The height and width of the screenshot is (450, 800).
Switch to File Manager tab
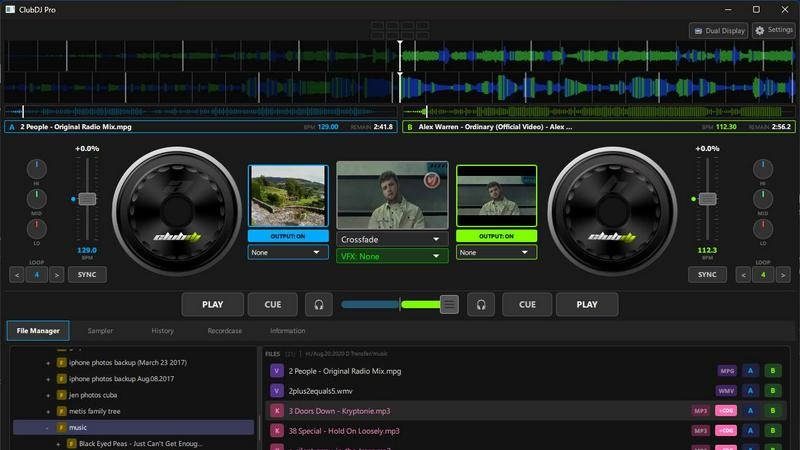(38, 331)
